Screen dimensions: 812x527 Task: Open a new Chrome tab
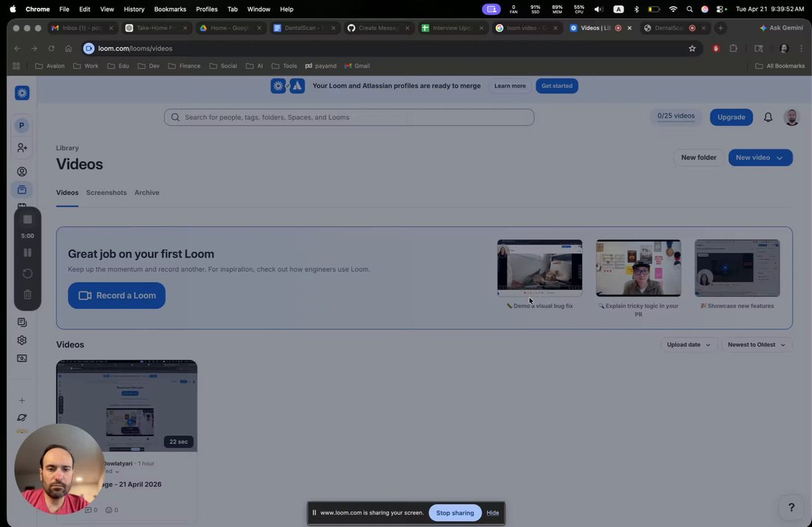pos(720,28)
